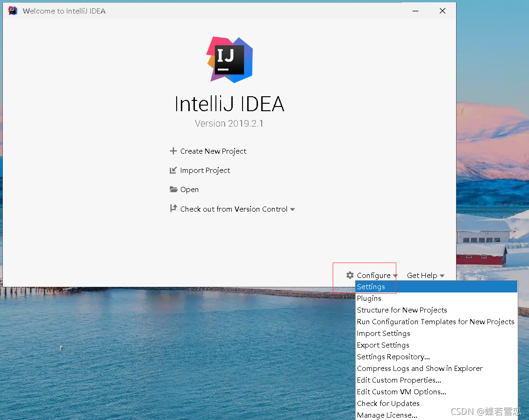Select Compress Logs and Show in Explorer
529x420 pixels.
[436, 369]
